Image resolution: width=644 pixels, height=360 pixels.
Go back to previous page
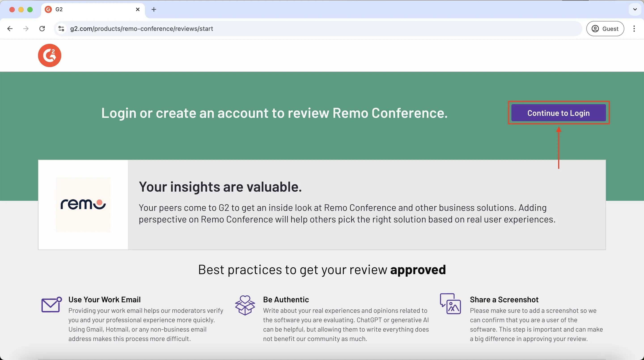10,29
